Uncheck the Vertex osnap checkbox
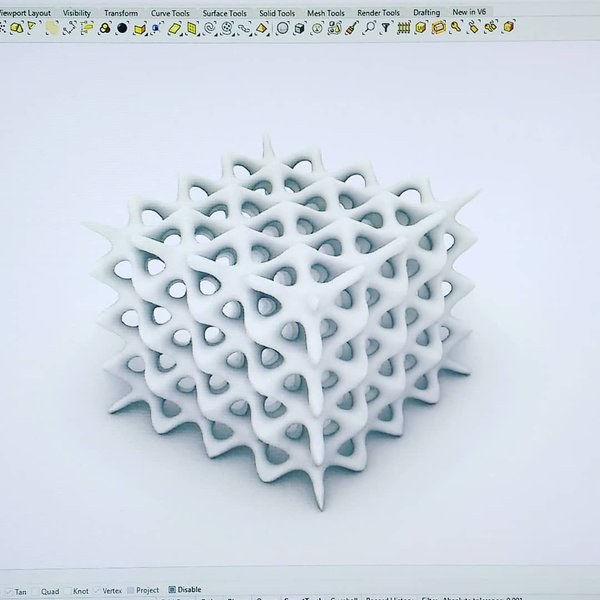This screenshot has width=600, height=600. click(x=97, y=591)
